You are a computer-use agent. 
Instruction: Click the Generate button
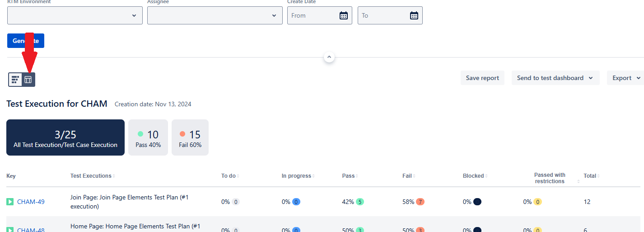[26, 41]
